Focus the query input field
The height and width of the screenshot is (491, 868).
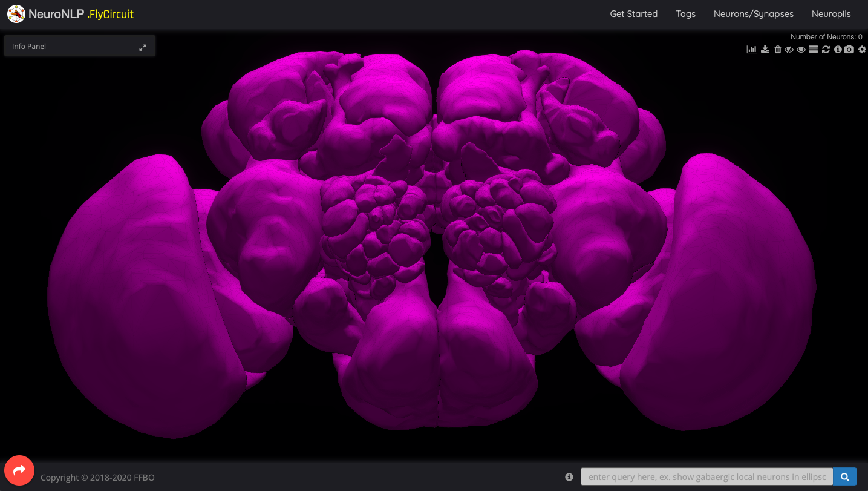point(706,477)
